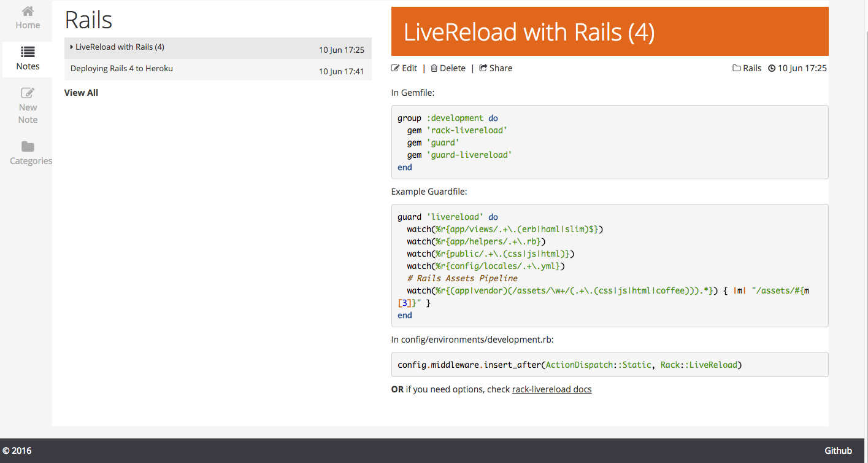
Task: Click the View All link
Action: tap(81, 93)
